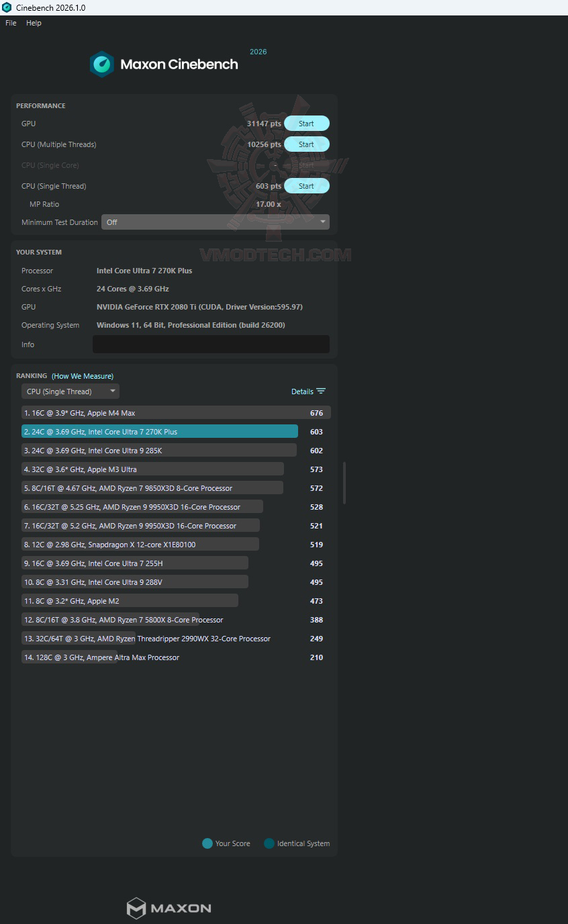Click the NVIDIA GeForce RTX 2080 Ti entry
The height and width of the screenshot is (924, 568).
pyautogui.click(x=199, y=307)
